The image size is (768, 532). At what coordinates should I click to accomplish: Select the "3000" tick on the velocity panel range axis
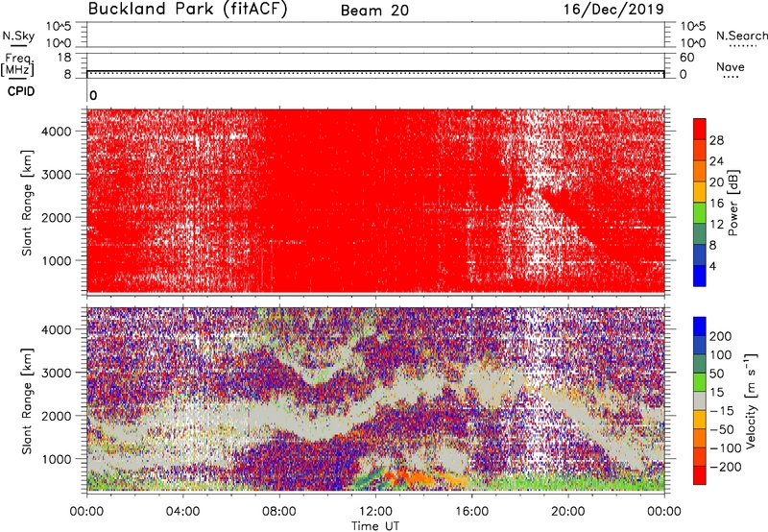point(57,373)
